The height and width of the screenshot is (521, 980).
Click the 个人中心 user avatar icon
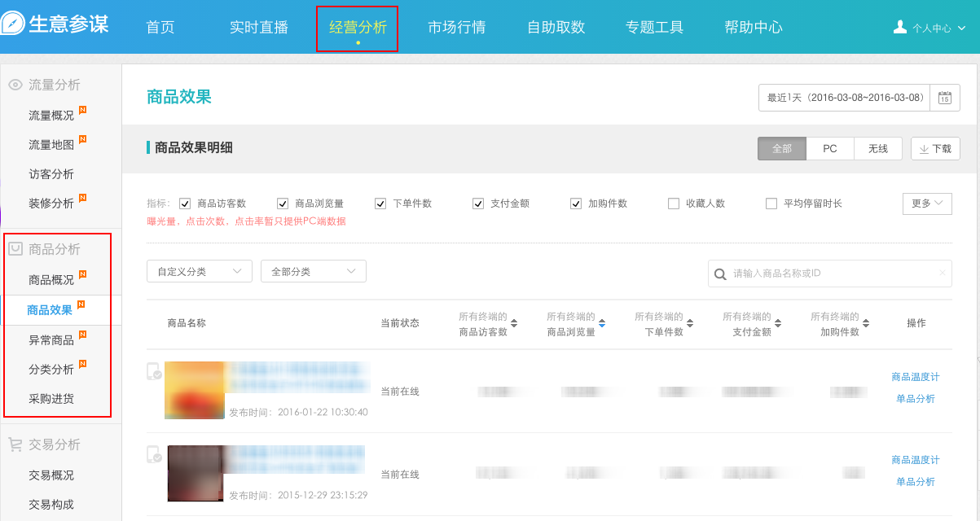tap(900, 27)
